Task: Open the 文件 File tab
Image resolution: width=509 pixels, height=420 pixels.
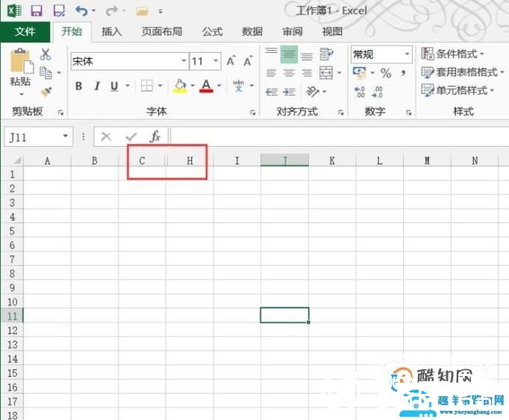Action: click(25, 32)
